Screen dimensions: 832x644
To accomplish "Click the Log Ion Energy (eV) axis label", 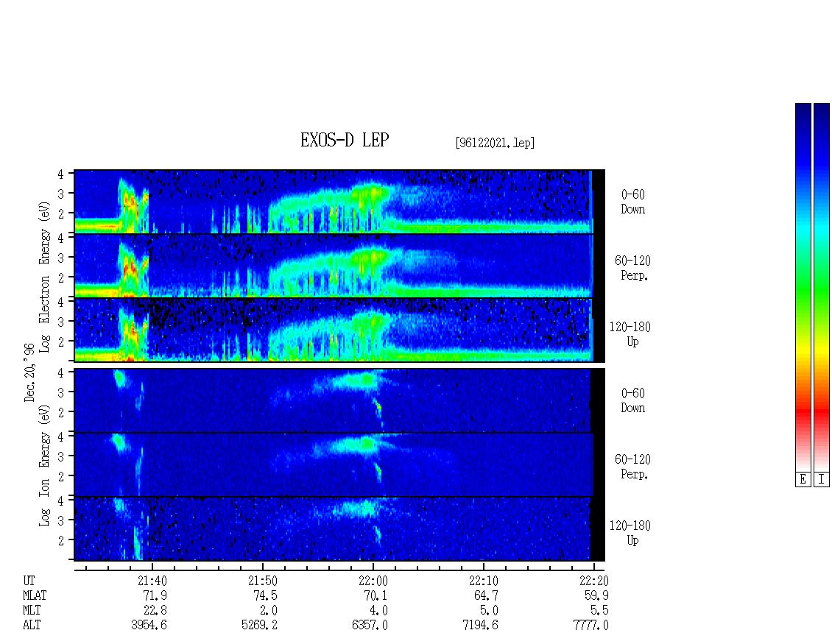I will click(x=44, y=465).
